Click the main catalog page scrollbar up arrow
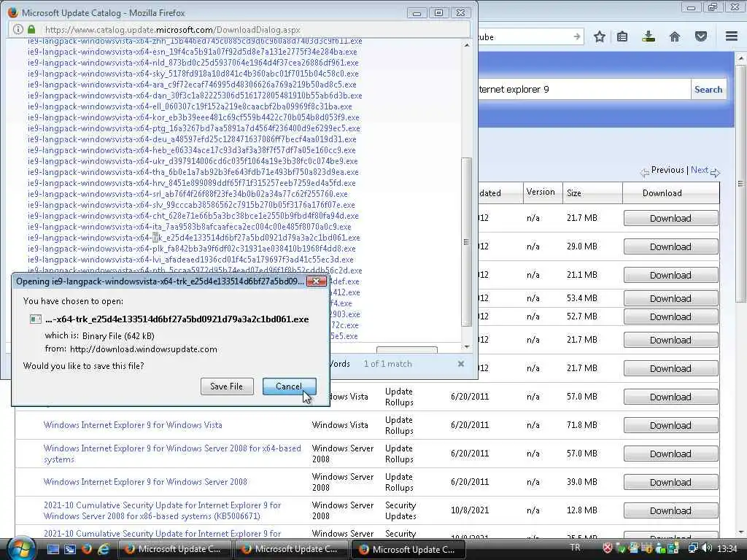 [x=741, y=58]
